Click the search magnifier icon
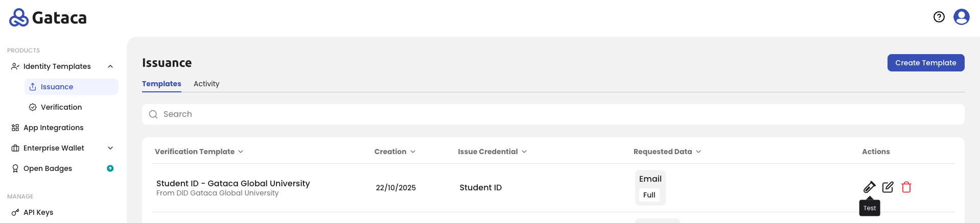 tap(153, 114)
